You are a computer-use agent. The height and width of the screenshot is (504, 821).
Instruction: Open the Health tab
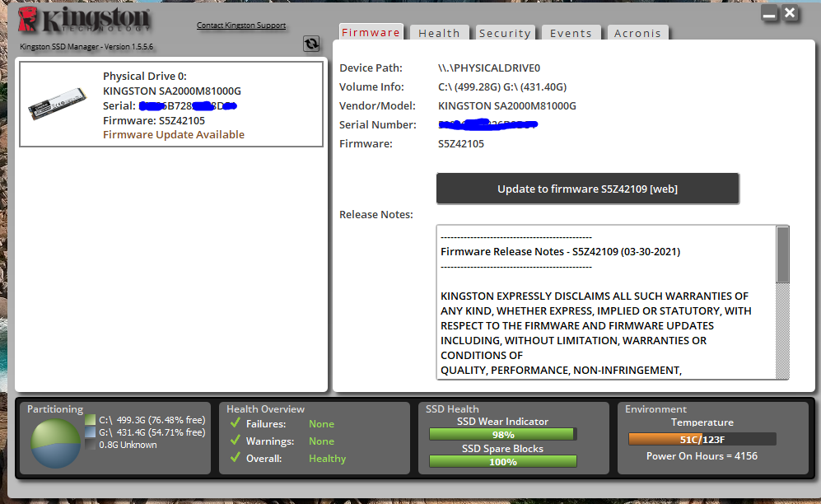tap(439, 33)
